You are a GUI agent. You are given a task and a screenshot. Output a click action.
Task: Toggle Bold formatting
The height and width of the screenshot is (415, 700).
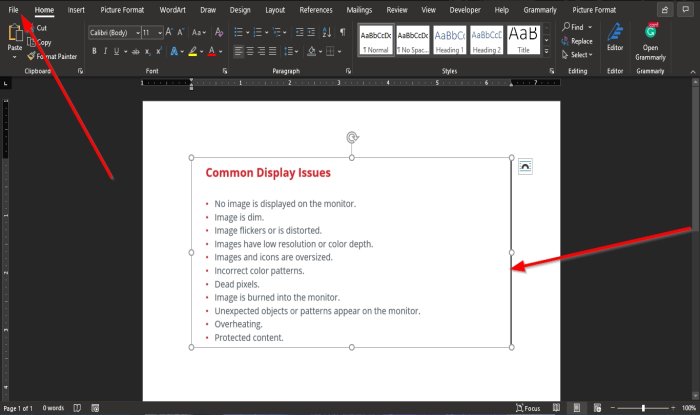click(x=93, y=50)
